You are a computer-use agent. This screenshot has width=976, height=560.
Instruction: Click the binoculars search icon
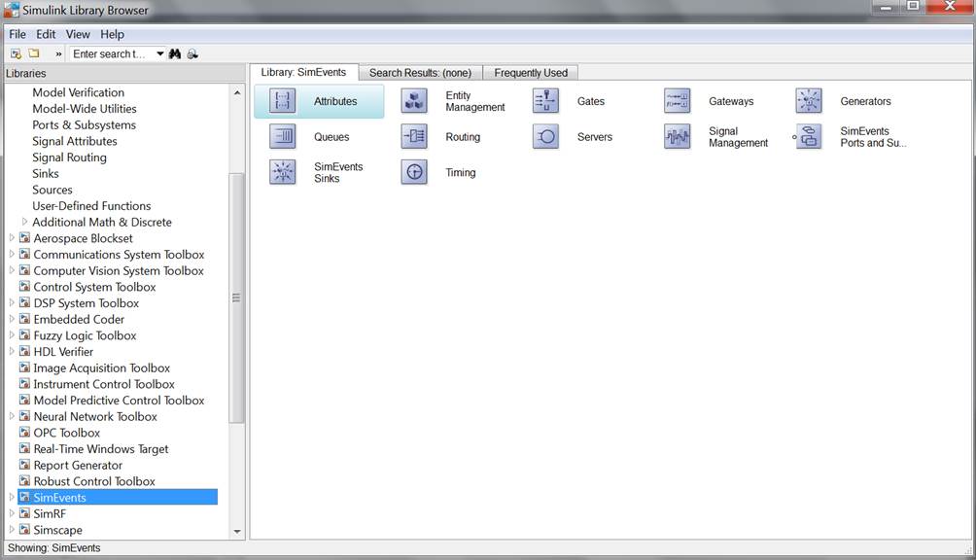175,54
